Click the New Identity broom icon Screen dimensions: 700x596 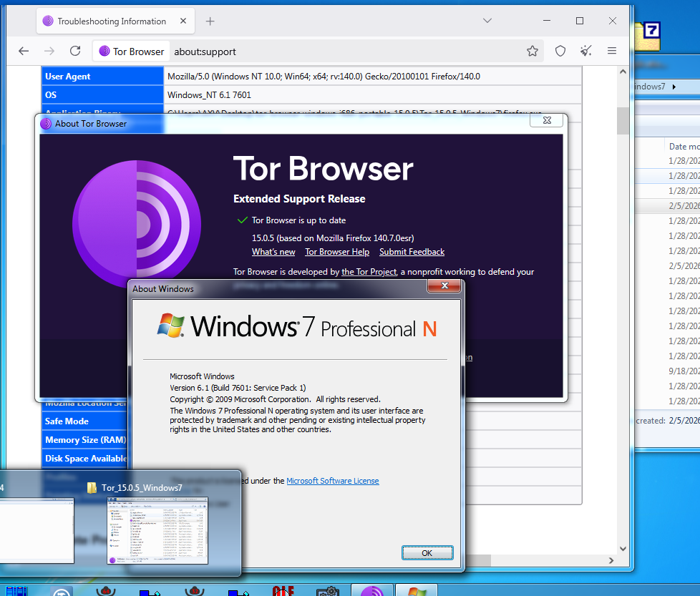tap(586, 51)
